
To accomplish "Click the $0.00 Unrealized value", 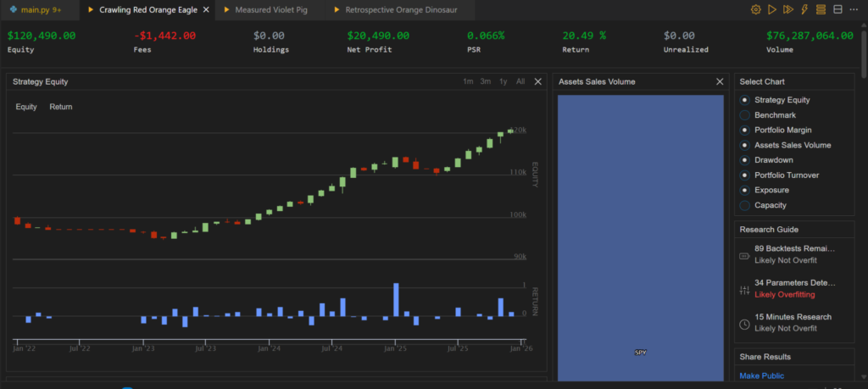I will pos(679,36).
